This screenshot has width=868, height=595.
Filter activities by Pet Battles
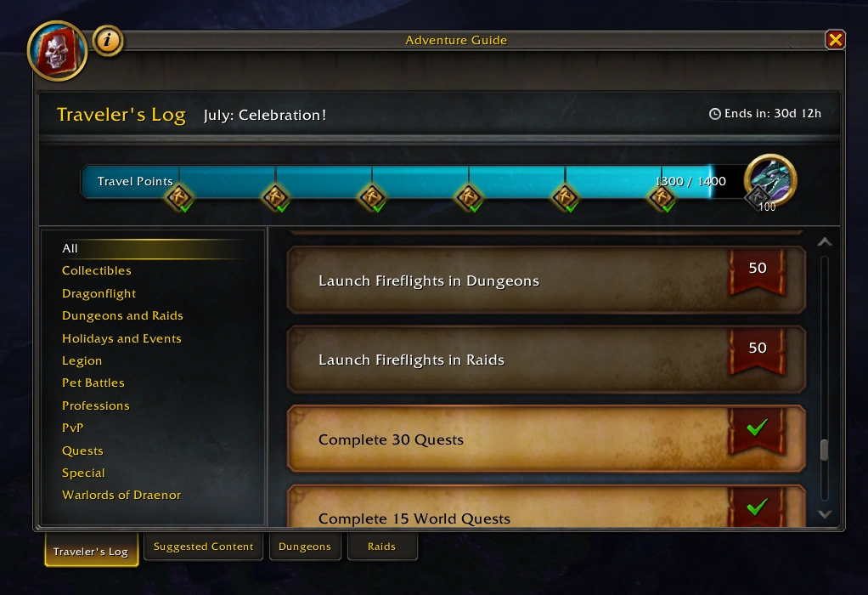click(x=93, y=382)
